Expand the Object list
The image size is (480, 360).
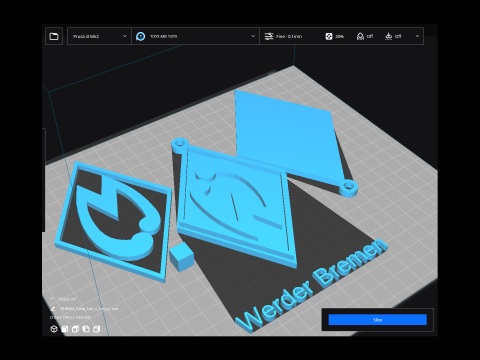(x=63, y=299)
